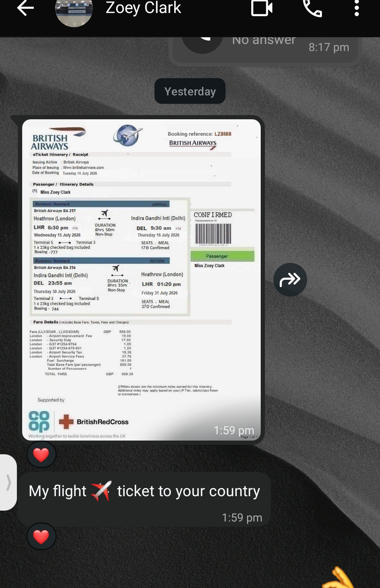Tap heart reaction under flight ticket message
Viewport: 380px width, 588px height.
[x=41, y=536]
